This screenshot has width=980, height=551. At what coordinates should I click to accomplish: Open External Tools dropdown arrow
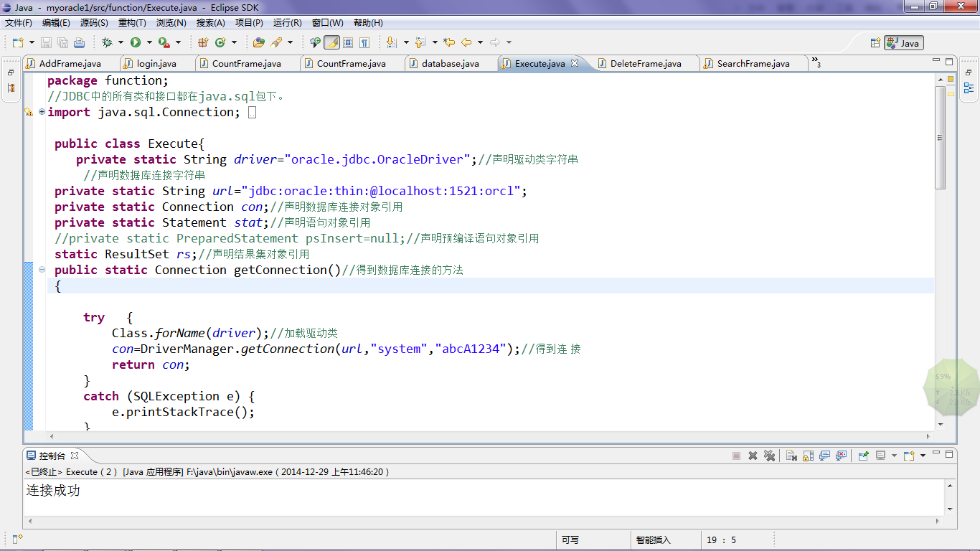coord(178,42)
